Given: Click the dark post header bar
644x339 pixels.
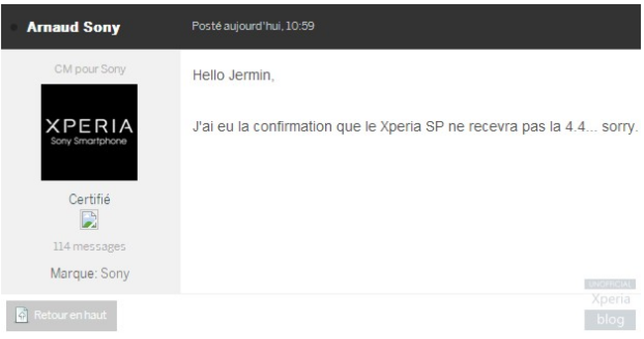Looking at the screenshot, I should coord(322,27).
